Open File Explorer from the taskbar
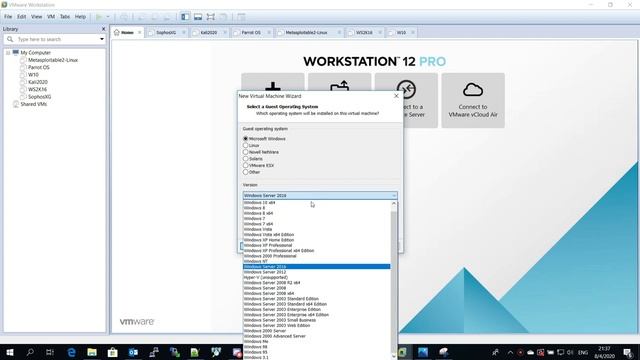The width and height of the screenshot is (640, 360). click(92, 352)
